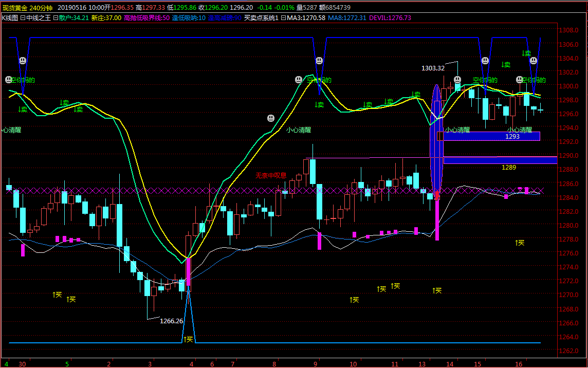
Task: Click the ↓卖 marker below the date 9 dip smiley
Action: pos(319,105)
